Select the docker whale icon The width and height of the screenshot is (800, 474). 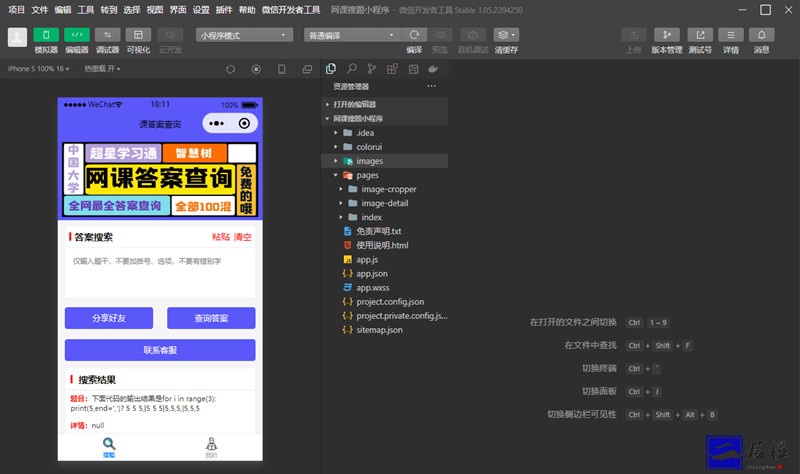(x=434, y=68)
